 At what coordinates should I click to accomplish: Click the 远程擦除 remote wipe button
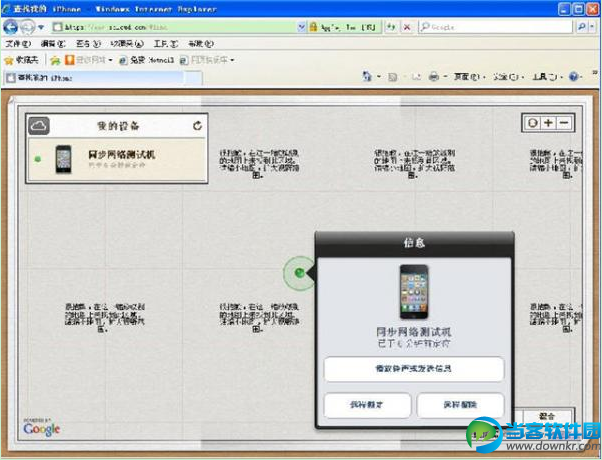tap(460, 405)
